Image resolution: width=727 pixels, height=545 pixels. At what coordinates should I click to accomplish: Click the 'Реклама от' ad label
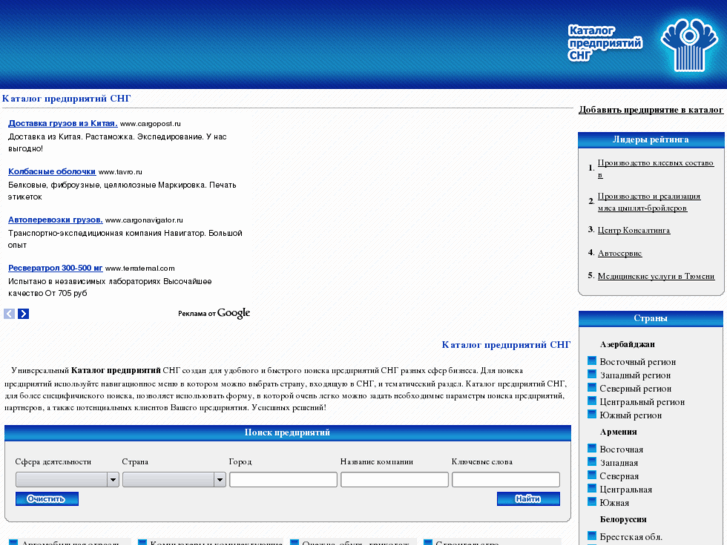click(197, 314)
